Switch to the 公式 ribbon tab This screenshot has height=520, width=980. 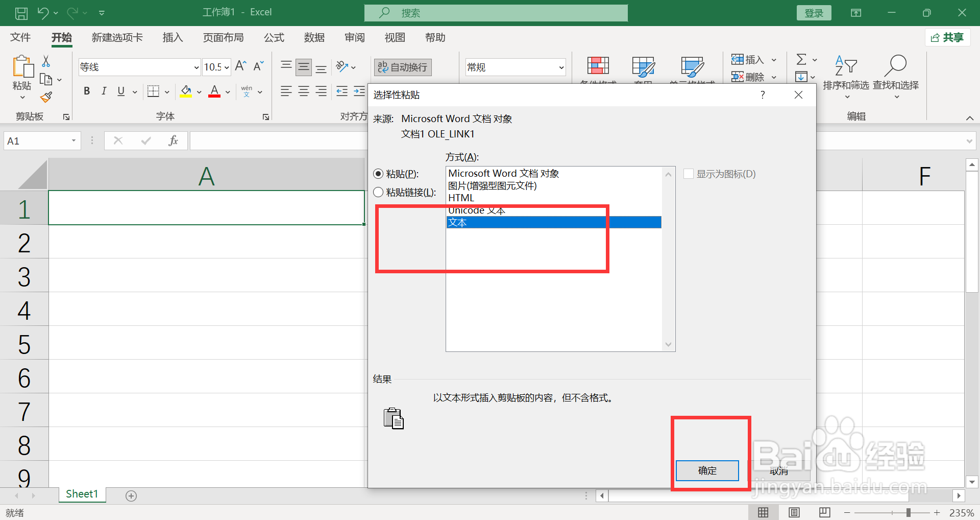click(274, 37)
